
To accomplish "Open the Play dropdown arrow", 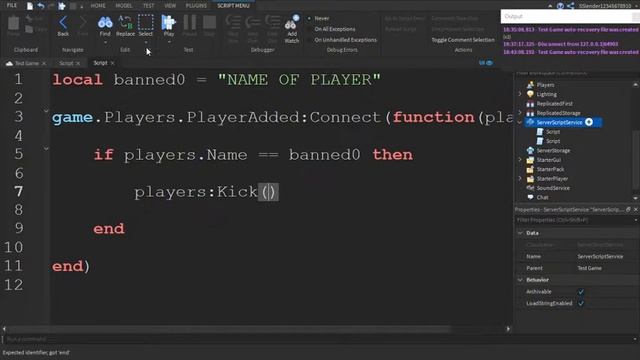I will coord(169,42).
